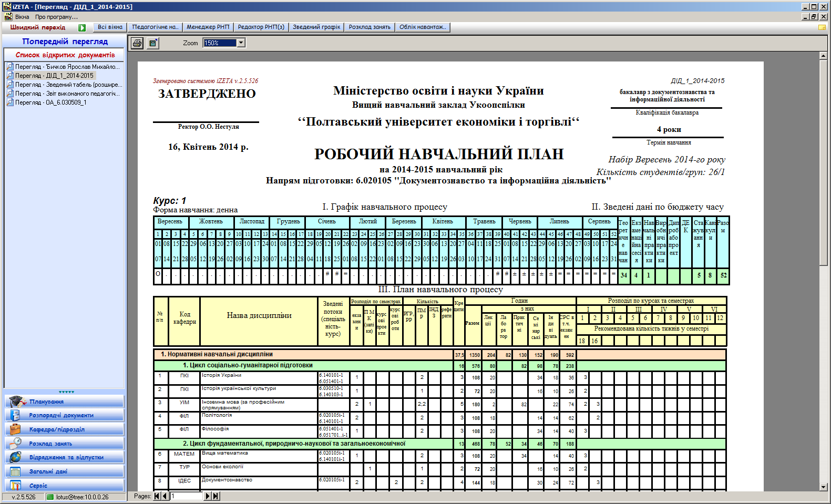831x504 pixels.
Task: Open the Вікна menu
Action: point(22,17)
